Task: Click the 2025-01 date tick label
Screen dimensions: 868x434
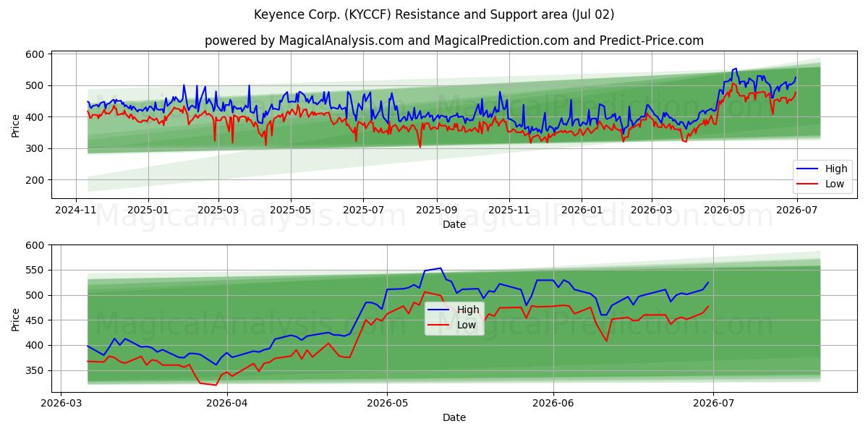Action: (x=148, y=211)
